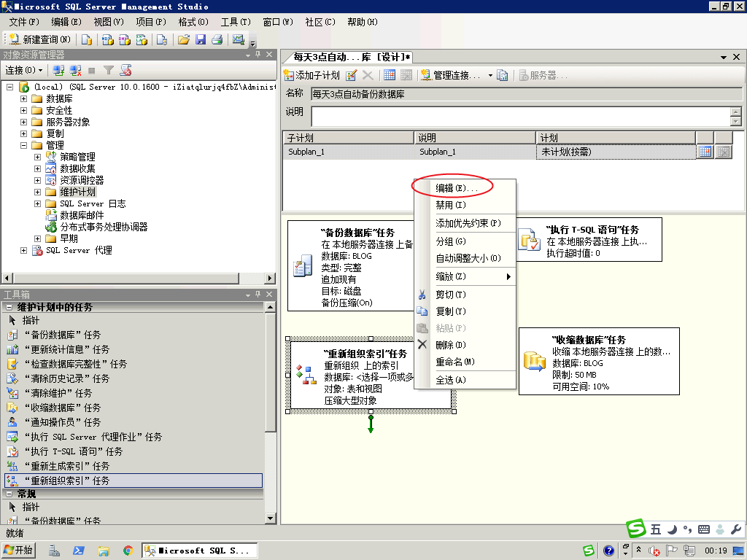
Task: Expand the 数据库 tree node
Action: click(23, 98)
